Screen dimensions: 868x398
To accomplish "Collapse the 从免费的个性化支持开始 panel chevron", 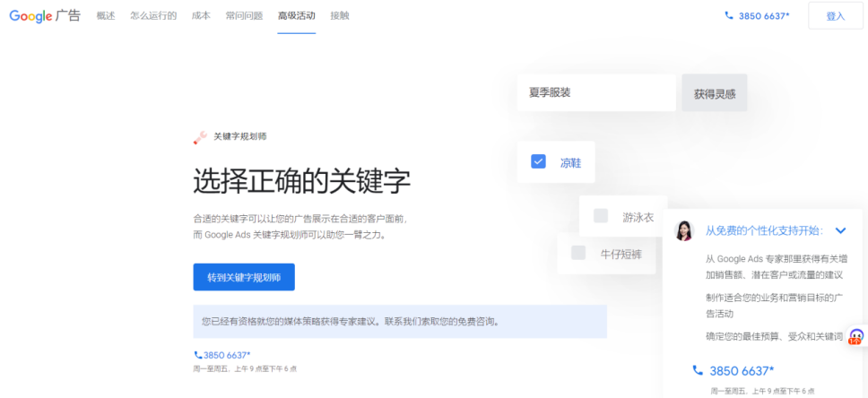I will pyautogui.click(x=841, y=230).
